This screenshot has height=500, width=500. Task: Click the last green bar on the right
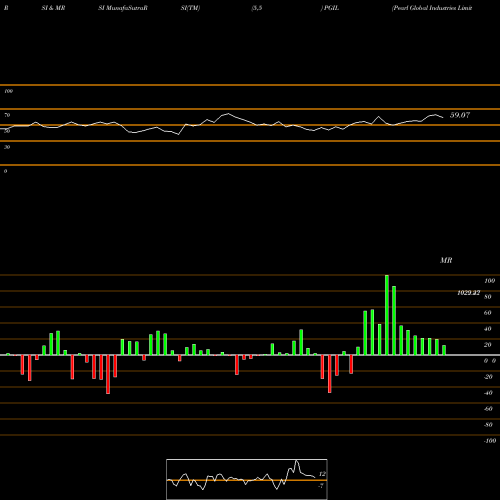pyautogui.click(x=444, y=350)
